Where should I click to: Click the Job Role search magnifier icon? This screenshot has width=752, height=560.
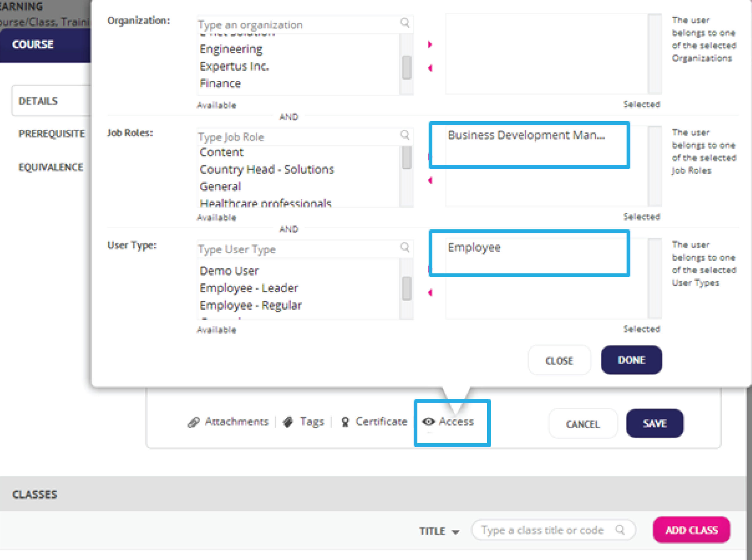click(x=405, y=135)
